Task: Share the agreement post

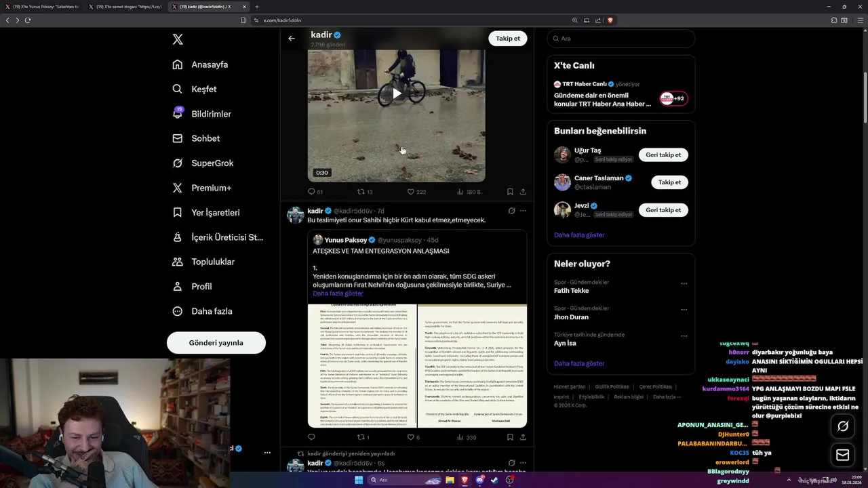Action: (x=523, y=437)
